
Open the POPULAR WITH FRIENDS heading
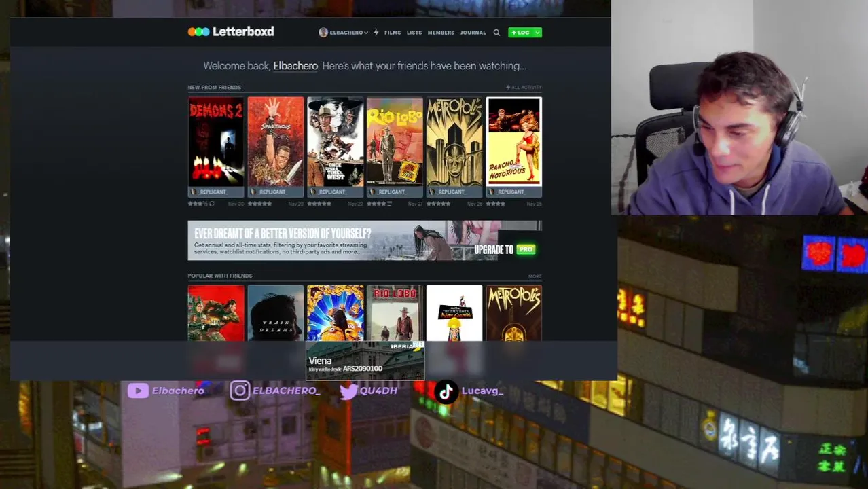(220, 276)
